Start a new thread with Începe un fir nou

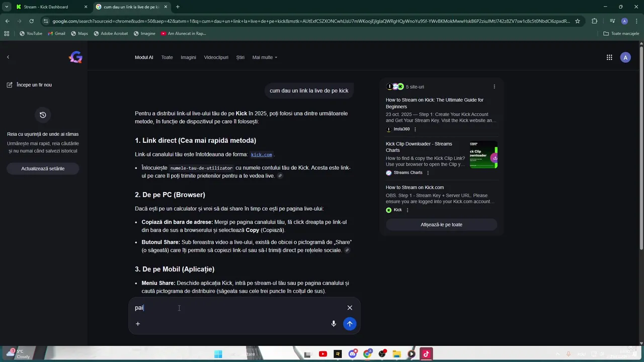[x=29, y=85]
